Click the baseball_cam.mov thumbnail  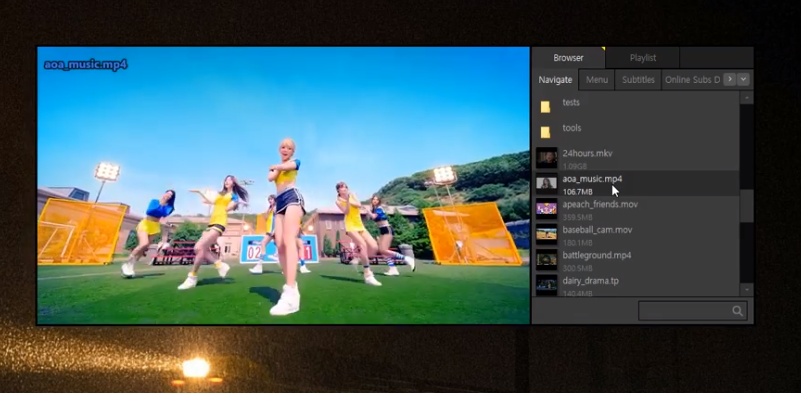tap(546, 234)
